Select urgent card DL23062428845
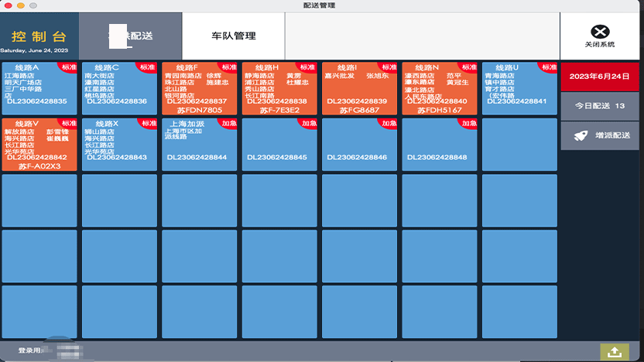The height and width of the screenshot is (362, 644). coord(279,145)
